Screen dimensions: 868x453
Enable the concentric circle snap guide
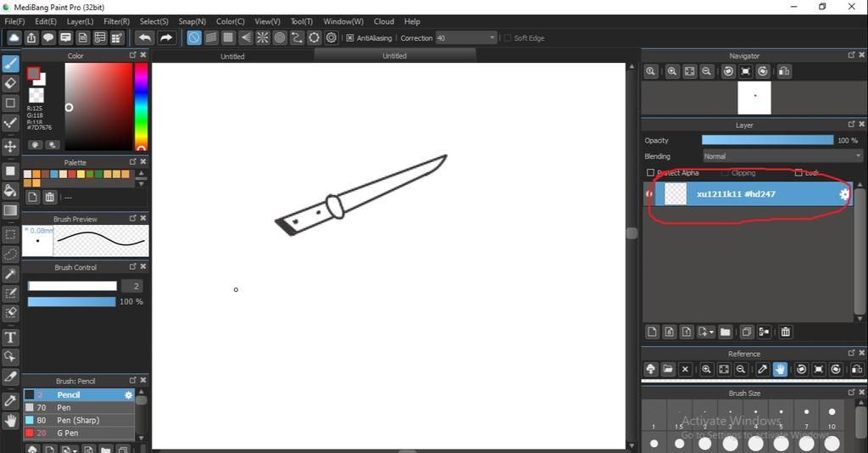(x=280, y=37)
